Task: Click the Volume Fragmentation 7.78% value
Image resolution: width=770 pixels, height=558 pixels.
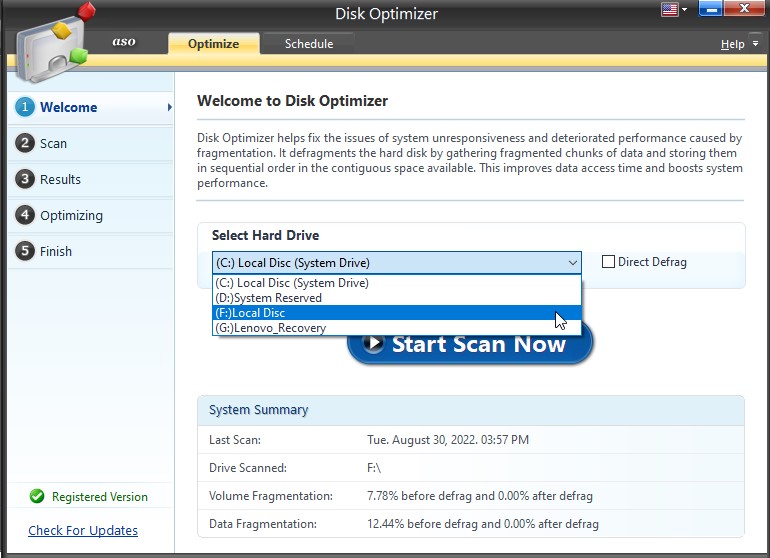Action: point(480,496)
